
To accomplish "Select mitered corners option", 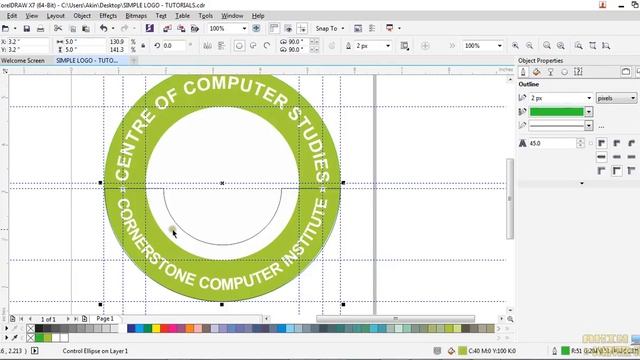I will pyautogui.click(x=602, y=143).
